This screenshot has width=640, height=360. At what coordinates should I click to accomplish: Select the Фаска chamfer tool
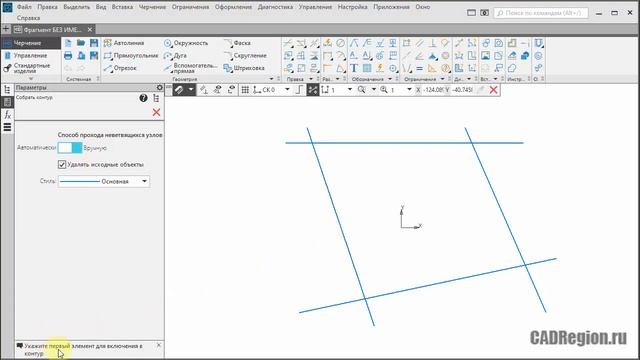(x=237, y=43)
